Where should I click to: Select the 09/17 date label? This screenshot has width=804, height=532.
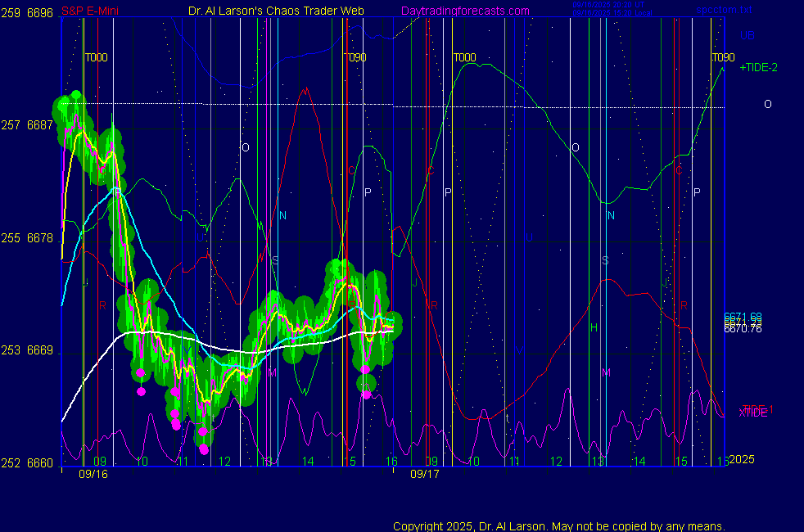424,474
